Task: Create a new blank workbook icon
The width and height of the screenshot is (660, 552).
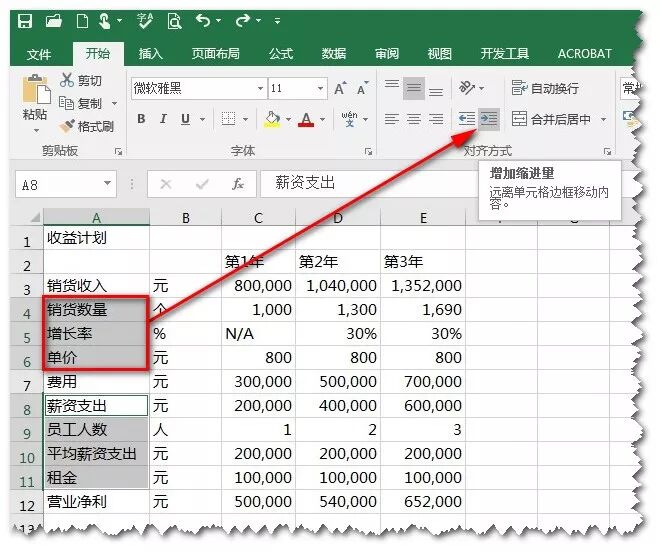Action: [x=82, y=21]
